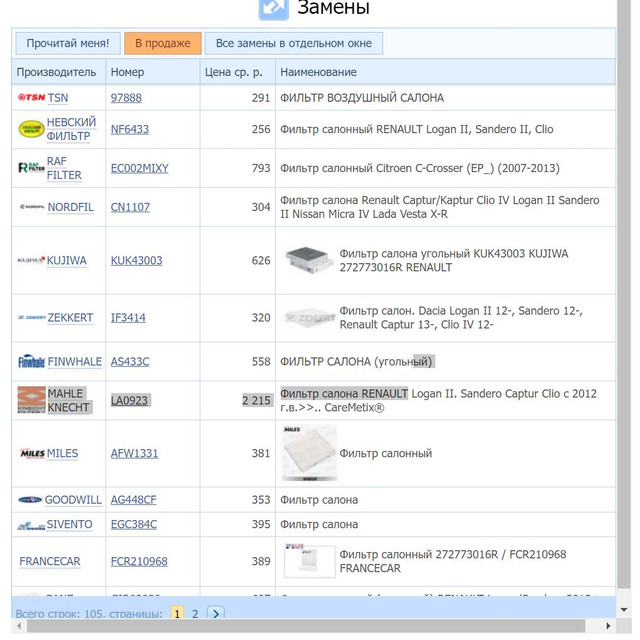640x640 pixels.
Task: Select the Citroen C-Crosser filter description
Action: (420, 168)
